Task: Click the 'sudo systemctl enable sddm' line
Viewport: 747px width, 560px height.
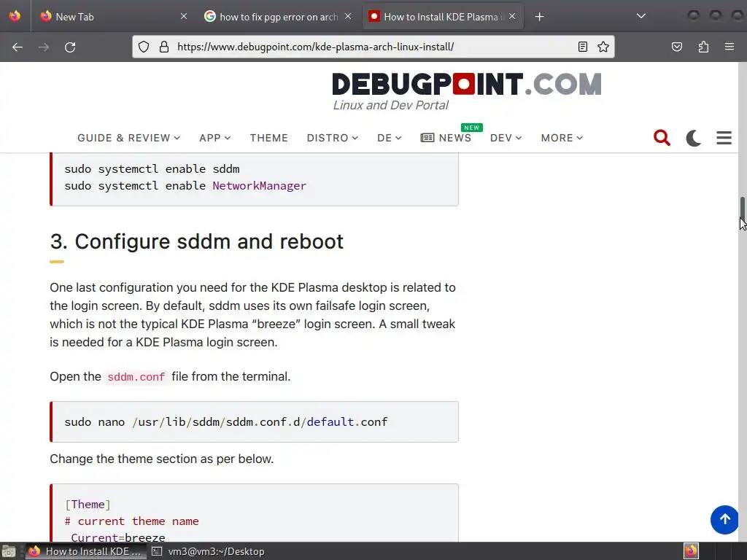Action: [152, 169]
